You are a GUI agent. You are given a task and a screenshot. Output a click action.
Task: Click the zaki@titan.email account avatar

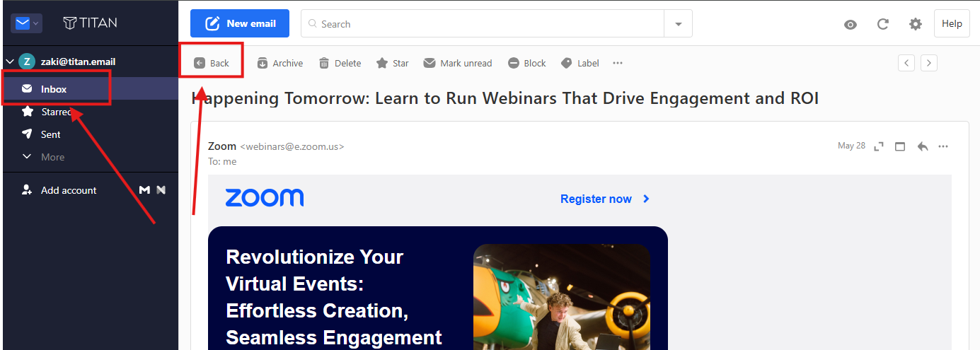tap(27, 62)
